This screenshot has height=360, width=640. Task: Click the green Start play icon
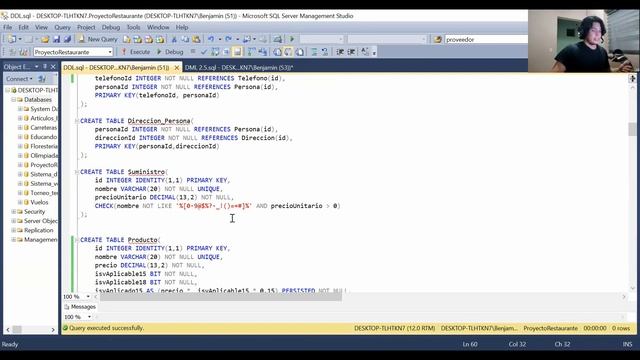tap(292, 39)
